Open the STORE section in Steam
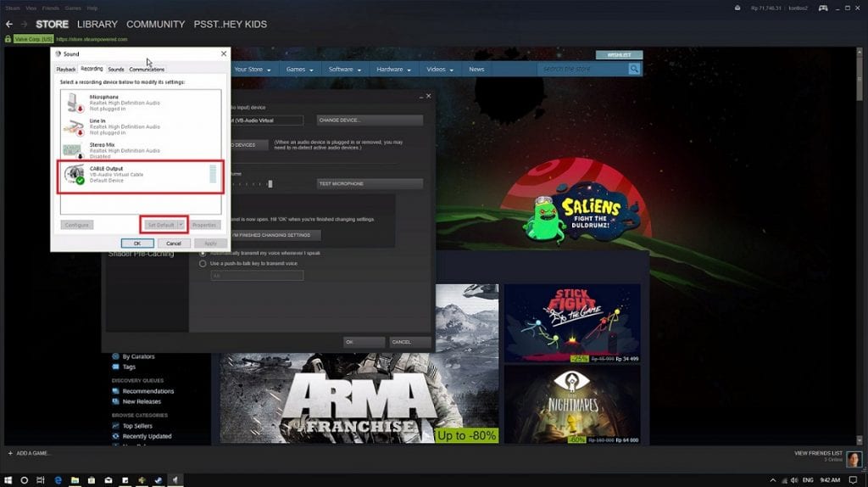868x487 pixels. click(52, 25)
